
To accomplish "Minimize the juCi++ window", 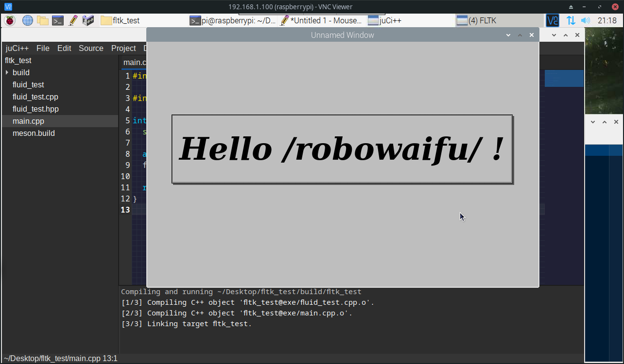I will [554, 35].
